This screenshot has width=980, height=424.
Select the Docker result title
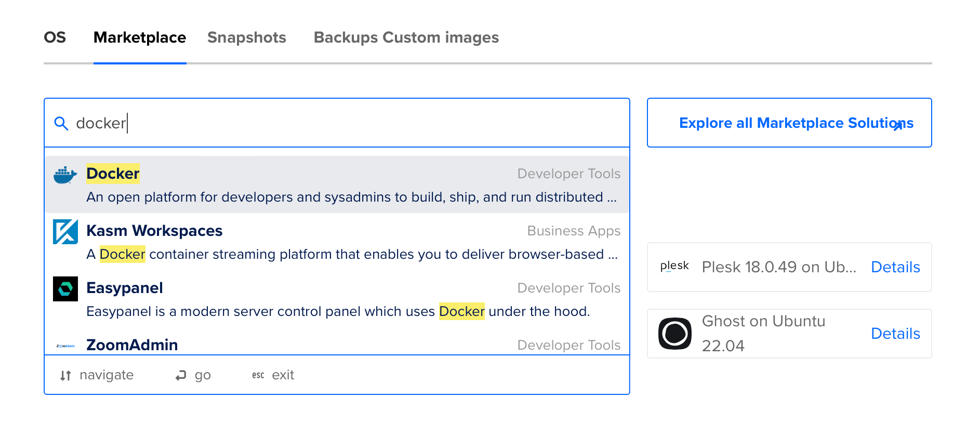pyautogui.click(x=113, y=174)
